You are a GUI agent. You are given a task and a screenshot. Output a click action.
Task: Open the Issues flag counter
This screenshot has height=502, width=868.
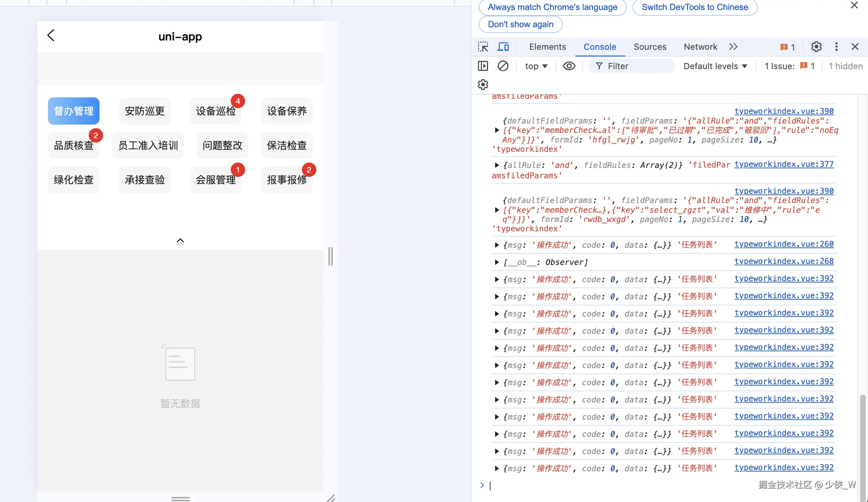[787, 47]
